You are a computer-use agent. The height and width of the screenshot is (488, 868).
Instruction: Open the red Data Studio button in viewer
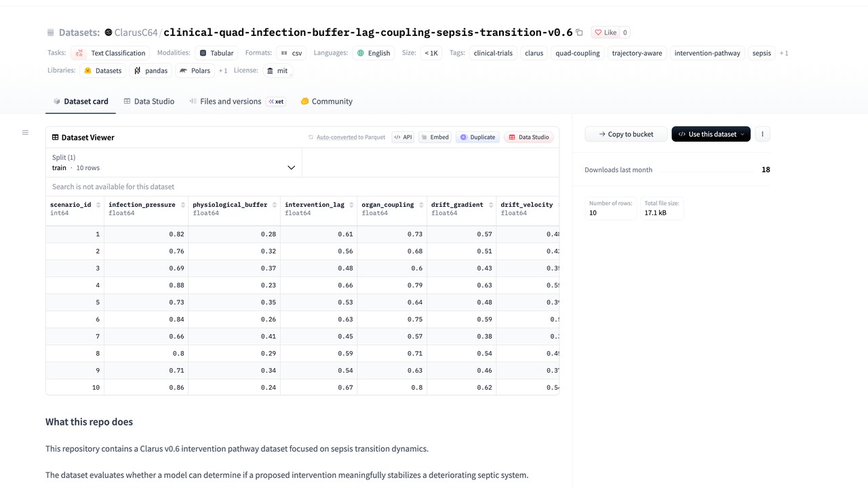click(x=529, y=137)
